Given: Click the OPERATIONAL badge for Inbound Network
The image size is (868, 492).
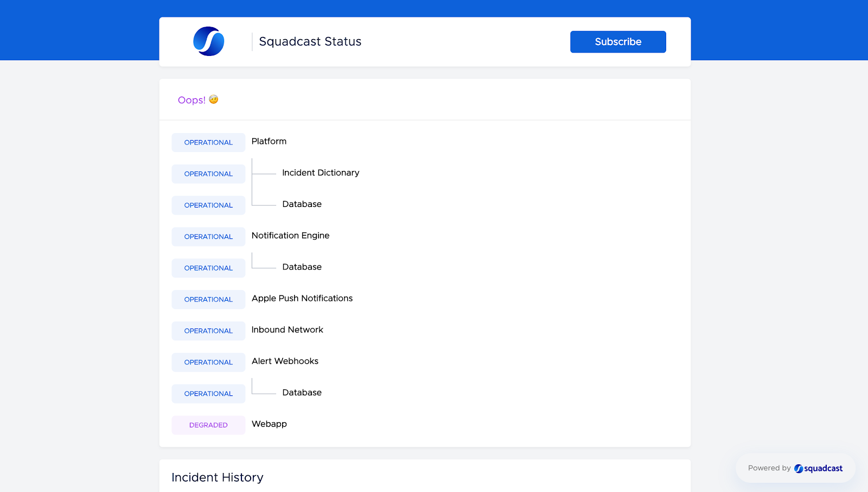Looking at the screenshot, I should pos(208,331).
